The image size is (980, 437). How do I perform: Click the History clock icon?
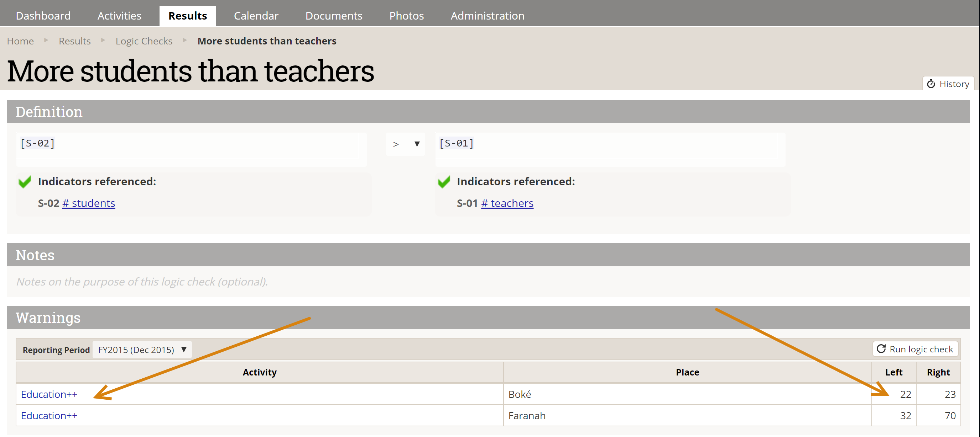[x=931, y=84]
